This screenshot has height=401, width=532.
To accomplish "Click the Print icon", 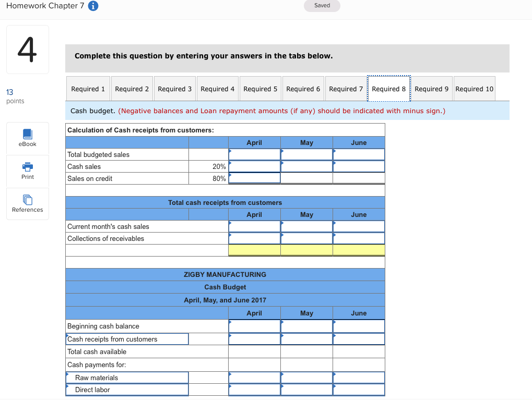I will point(28,171).
